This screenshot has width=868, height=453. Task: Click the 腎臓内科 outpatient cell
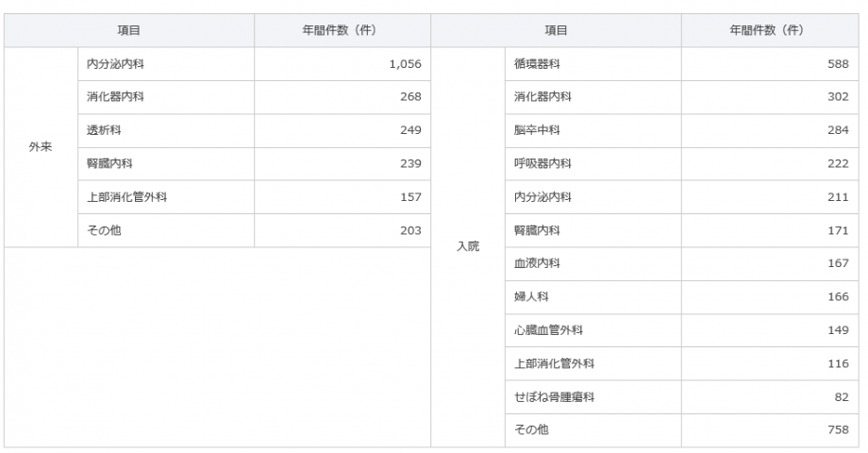(166, 163)
